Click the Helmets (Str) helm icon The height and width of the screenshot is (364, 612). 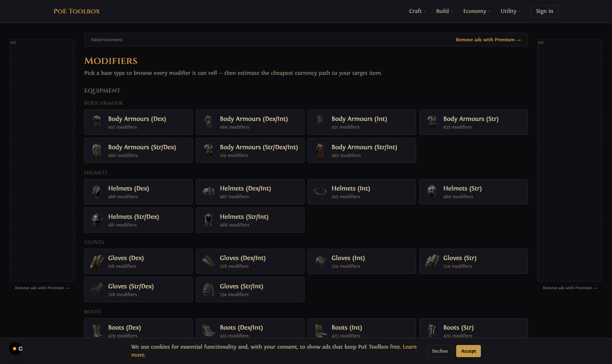[432, 192]
